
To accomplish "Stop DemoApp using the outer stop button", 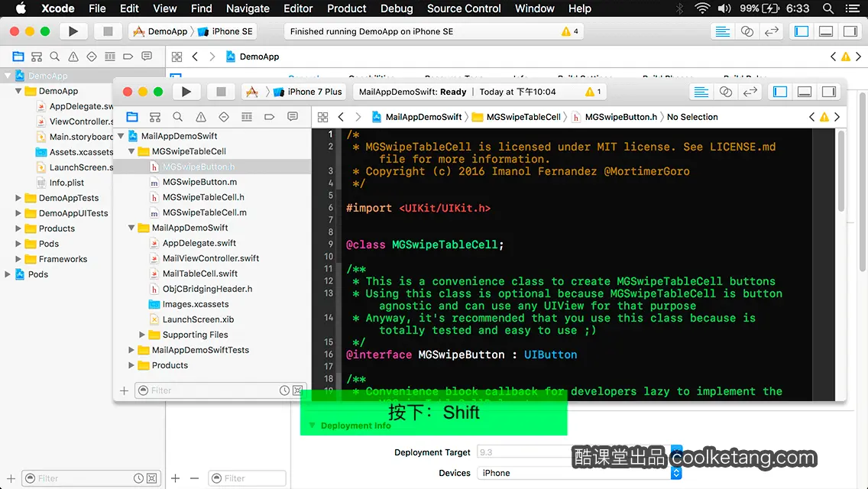I will [108, 31].
